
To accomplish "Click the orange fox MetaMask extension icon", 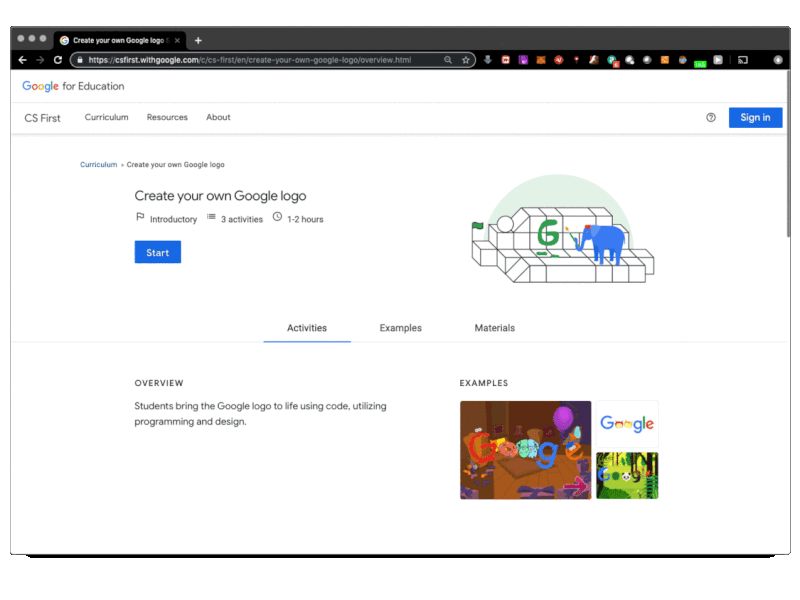I will point(541,60).
